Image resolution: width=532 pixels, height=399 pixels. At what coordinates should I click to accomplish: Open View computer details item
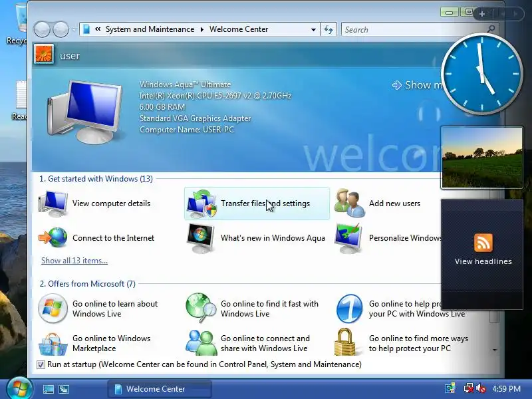(x=94, y=203)
